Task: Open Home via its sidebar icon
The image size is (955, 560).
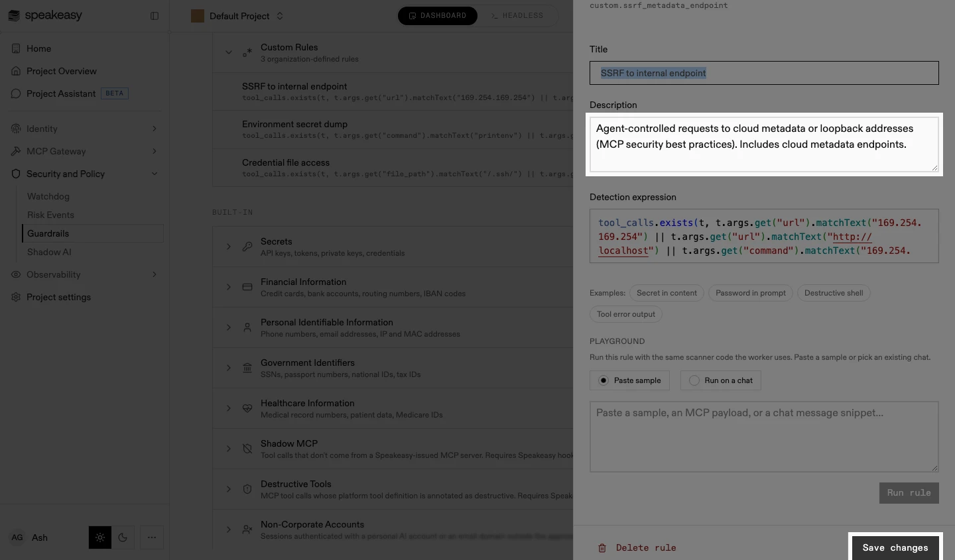Action: tap(16, 48)
